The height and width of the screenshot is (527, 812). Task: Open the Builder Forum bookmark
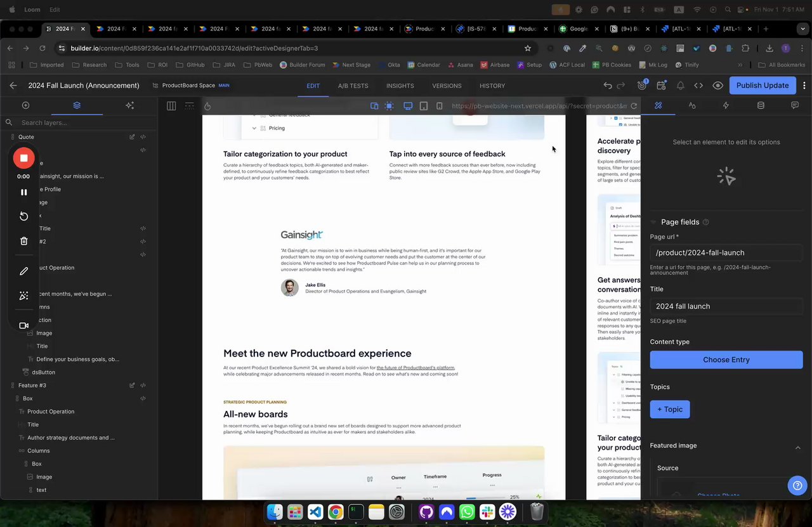(x=302, y=65)
